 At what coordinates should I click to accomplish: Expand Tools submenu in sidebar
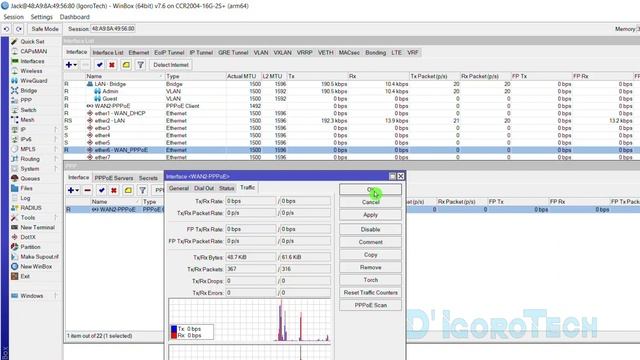tap(56, 218)
